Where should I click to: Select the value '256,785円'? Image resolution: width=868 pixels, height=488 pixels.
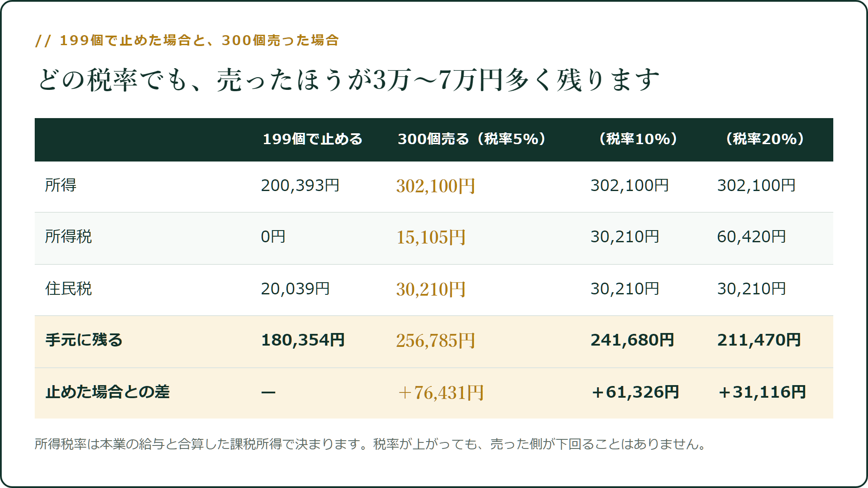[436, 341]
